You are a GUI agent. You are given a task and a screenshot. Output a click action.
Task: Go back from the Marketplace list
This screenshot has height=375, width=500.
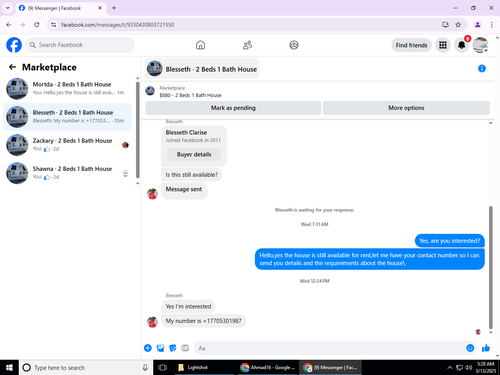point(12,67)
